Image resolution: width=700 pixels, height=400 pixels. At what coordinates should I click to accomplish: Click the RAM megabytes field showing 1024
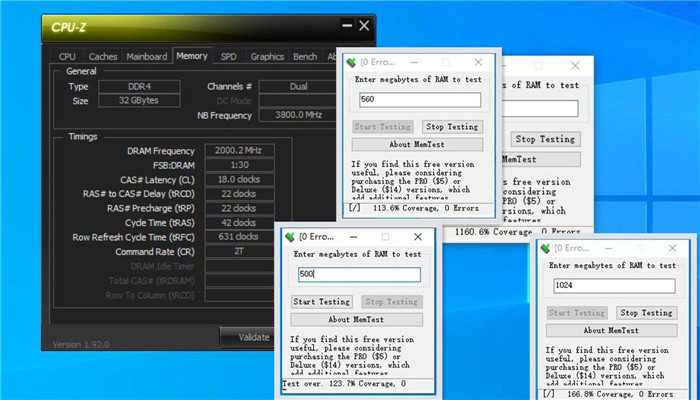(612, 286)
